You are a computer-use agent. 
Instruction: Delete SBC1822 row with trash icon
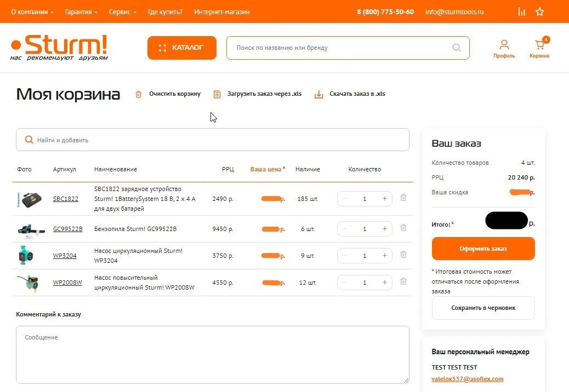point(403,198)
